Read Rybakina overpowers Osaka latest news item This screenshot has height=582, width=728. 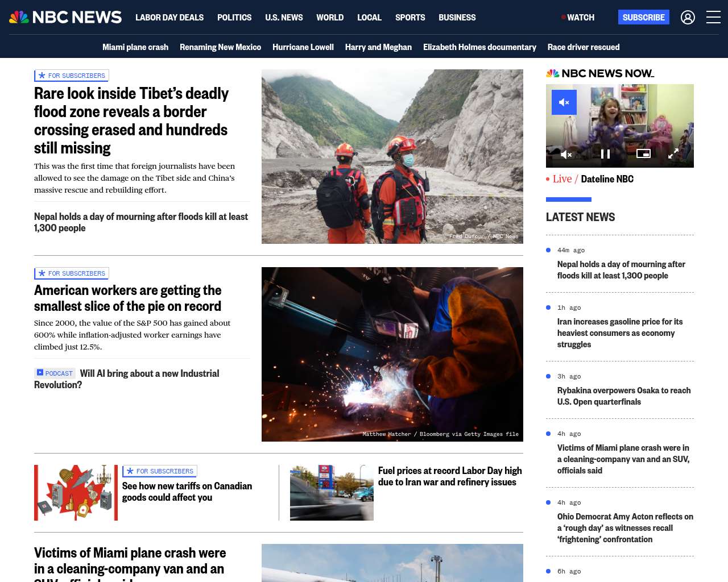tap(624, 396)
